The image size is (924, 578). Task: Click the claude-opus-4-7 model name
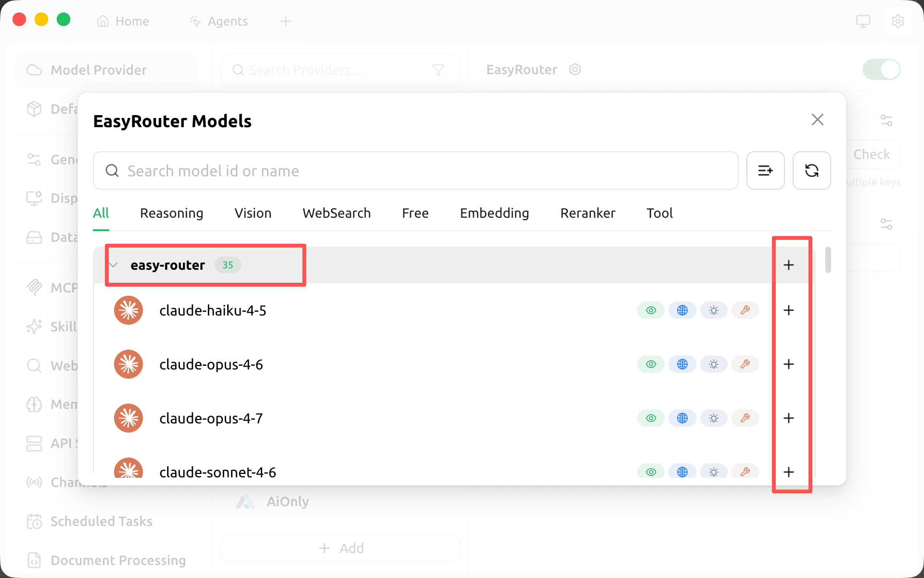[x=211, y=419]
